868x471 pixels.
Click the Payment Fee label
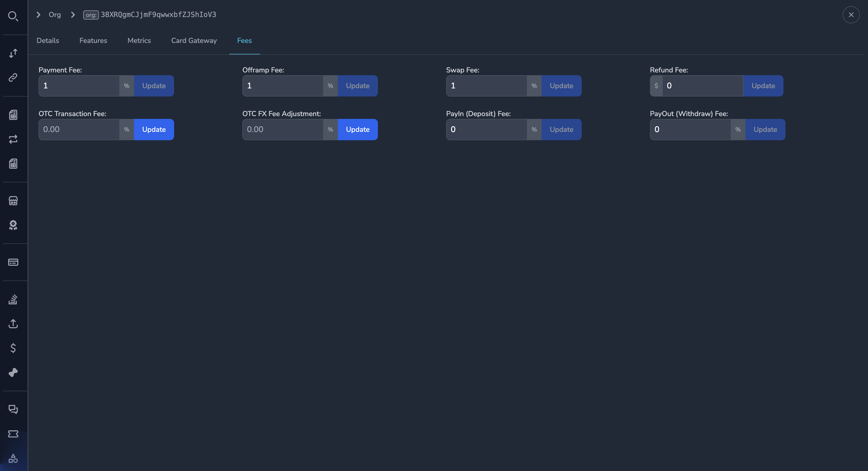pyautogui.click(x=60, y=70)
